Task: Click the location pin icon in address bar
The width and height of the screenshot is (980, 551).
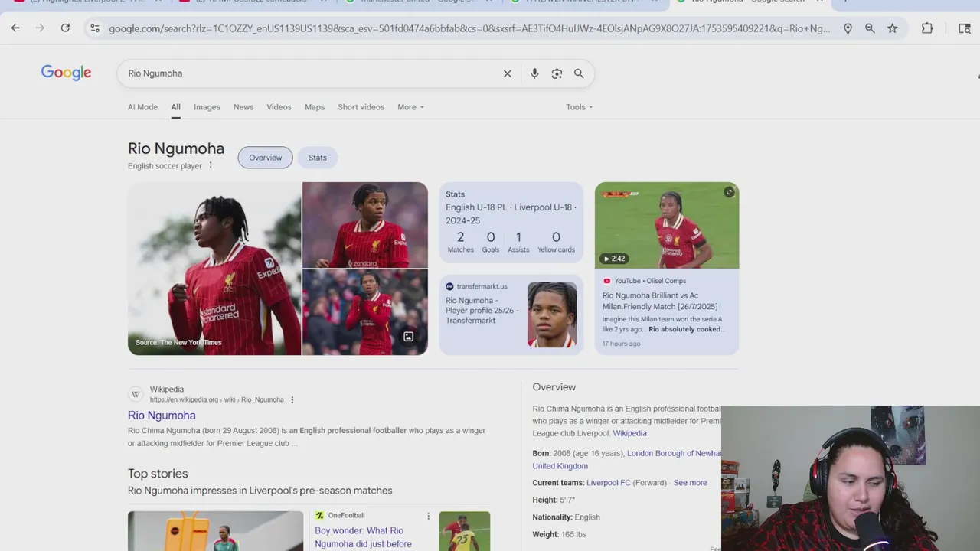Action: point(848,28)
